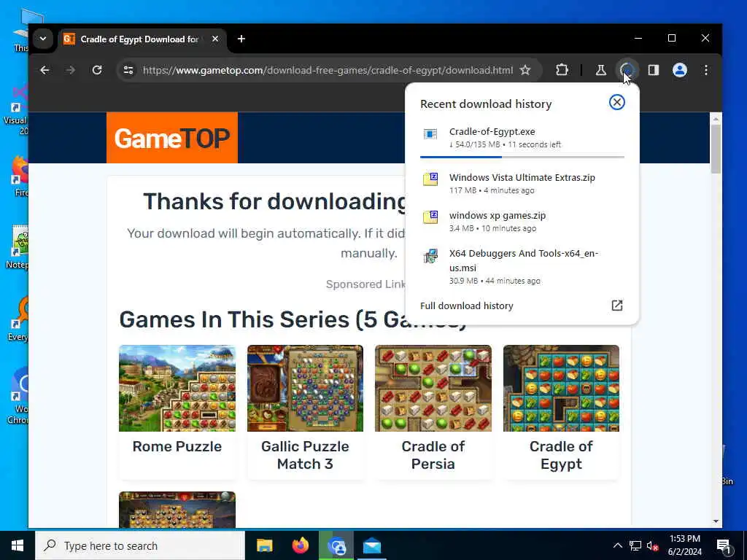Open site information icon in address bar
The height and width of the screenshot is (560, 747).
[128, 70]
